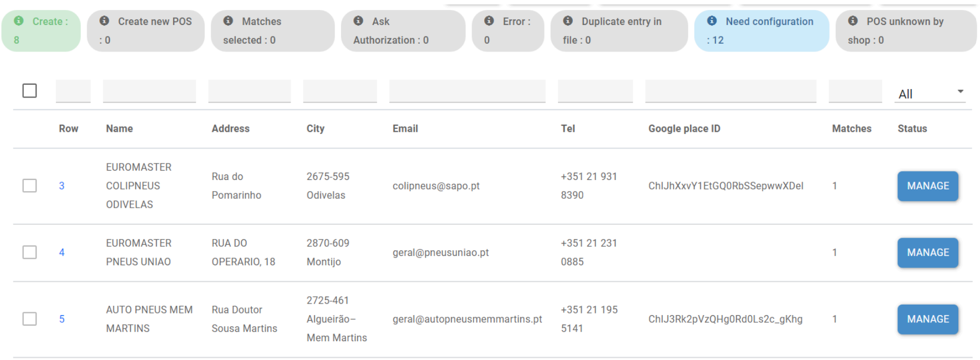Click info icon on Ask Authorization chip

[x=358, y=20]
